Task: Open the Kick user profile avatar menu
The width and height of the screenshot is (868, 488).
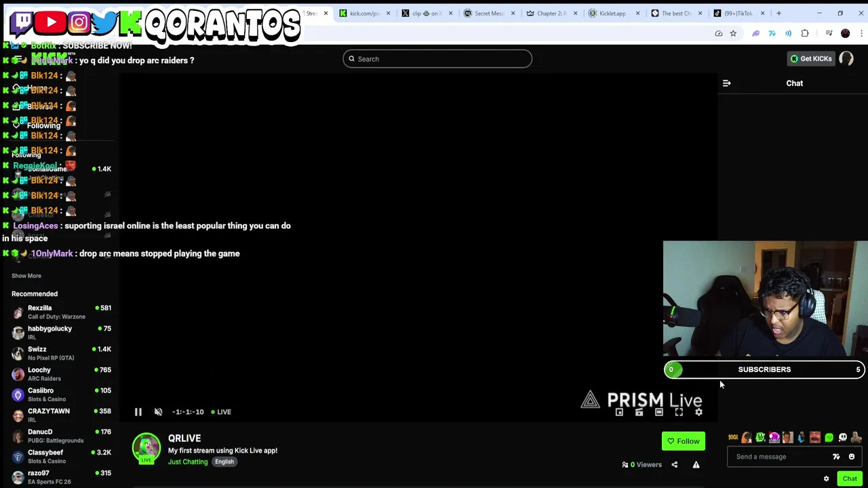Action: point(846,59)
